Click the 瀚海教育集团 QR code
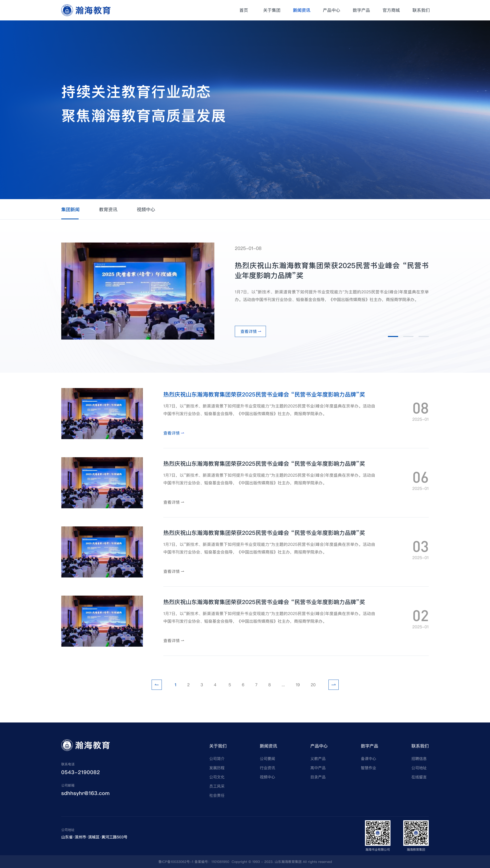Image resolution: width=490 pixels, height=868 pixels. (x=416, y=833)
